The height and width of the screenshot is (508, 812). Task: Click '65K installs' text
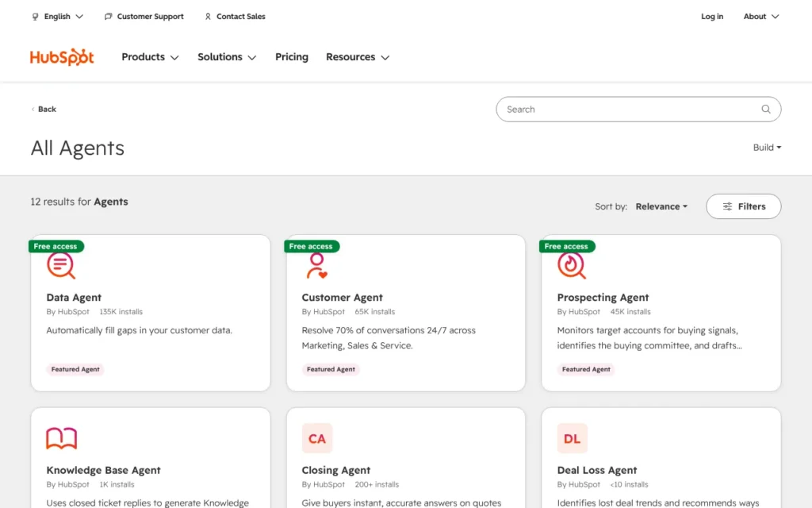click(x=375, y=312)
